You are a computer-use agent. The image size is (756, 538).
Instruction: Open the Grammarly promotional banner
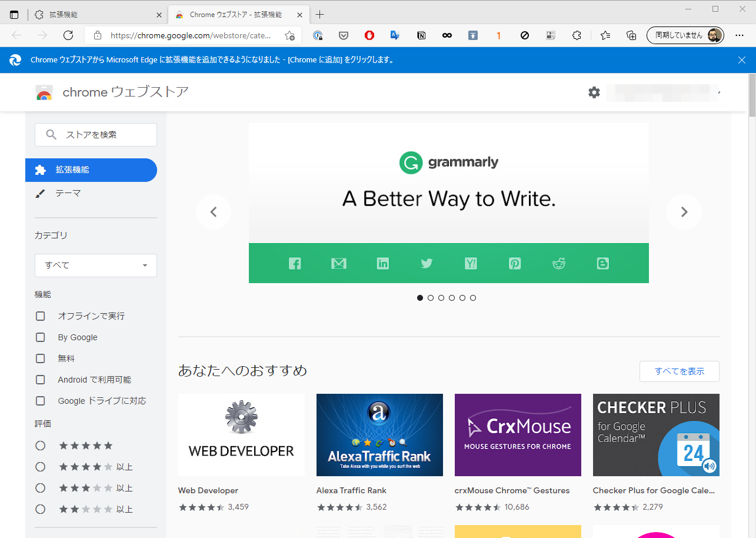[449, 203]
